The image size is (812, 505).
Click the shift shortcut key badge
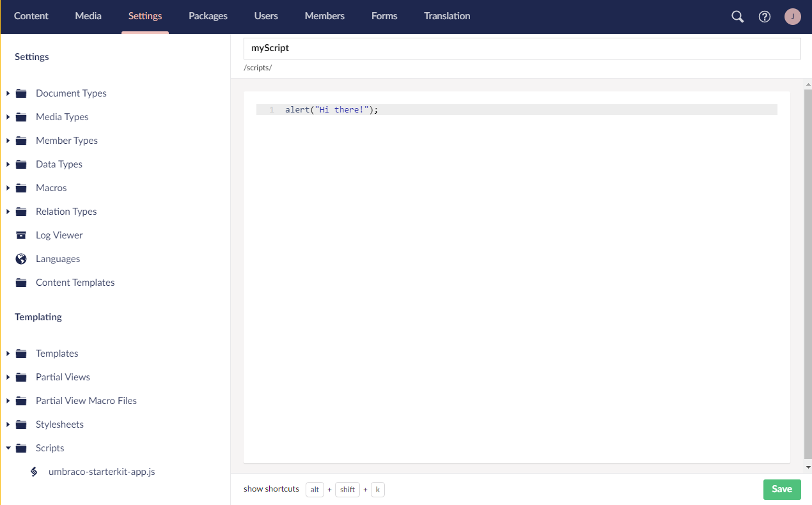[x=347, y=490]
